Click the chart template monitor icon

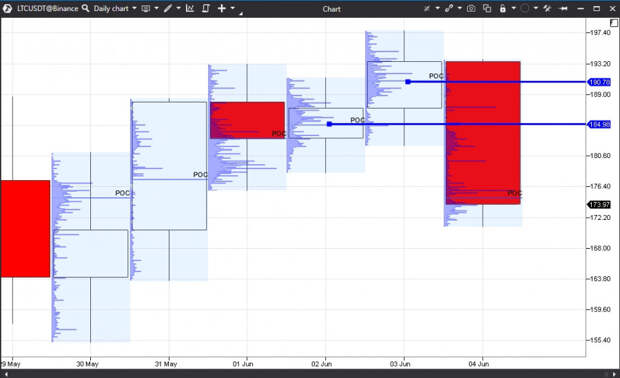[146, 8]
